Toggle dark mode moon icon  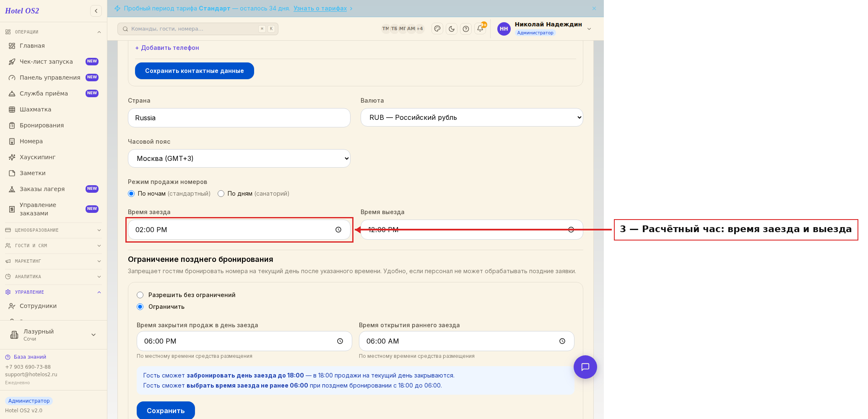[452, 29]
